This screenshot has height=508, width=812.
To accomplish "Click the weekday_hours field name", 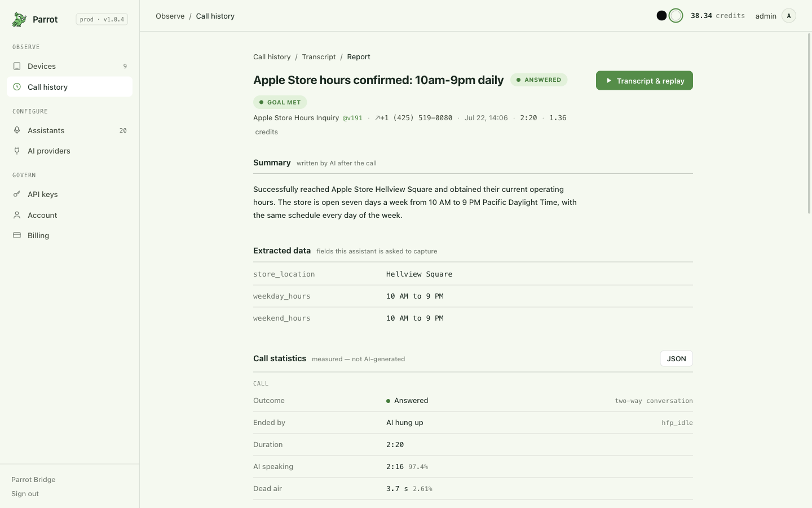I will point(282,296).
